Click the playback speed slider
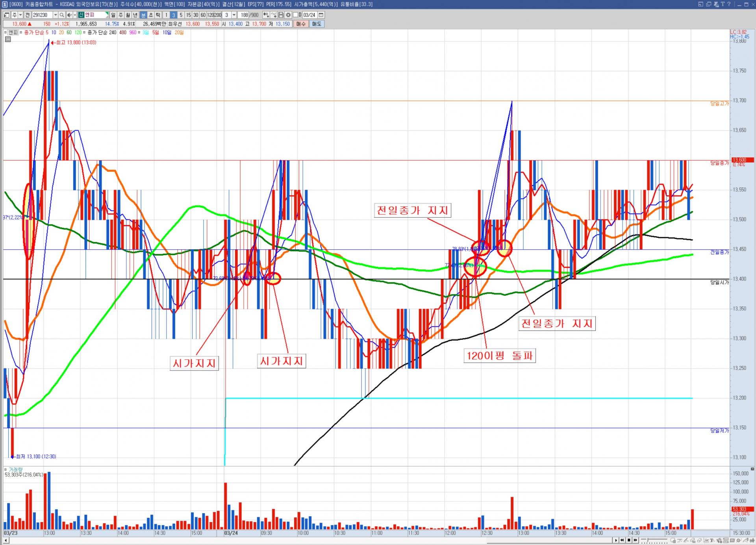756x545 pixels. pyautogui.click(x=648, y=540)
